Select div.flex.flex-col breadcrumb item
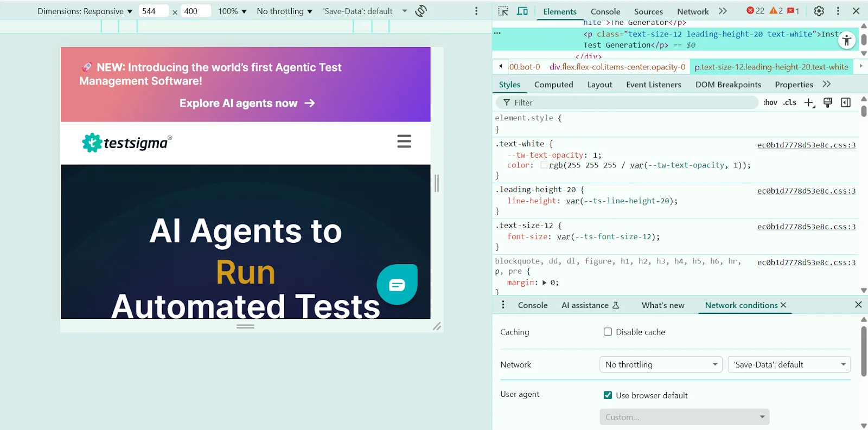 point(617,67)
